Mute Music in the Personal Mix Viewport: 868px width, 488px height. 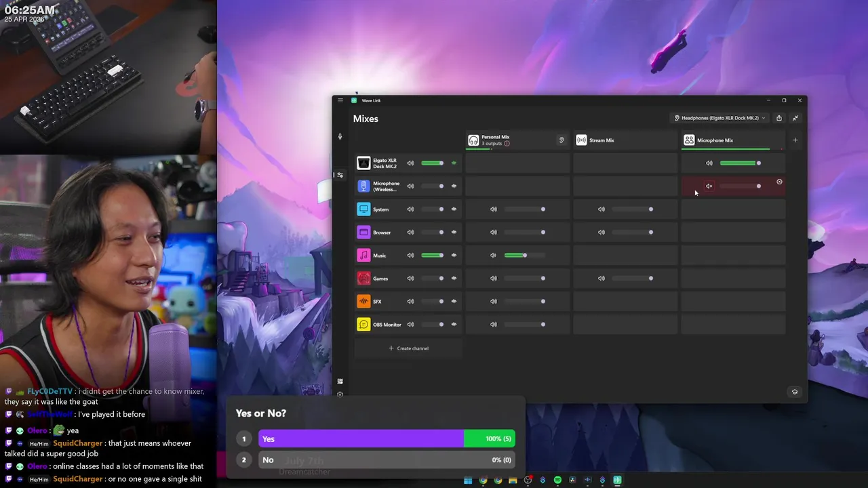(494, 256)
